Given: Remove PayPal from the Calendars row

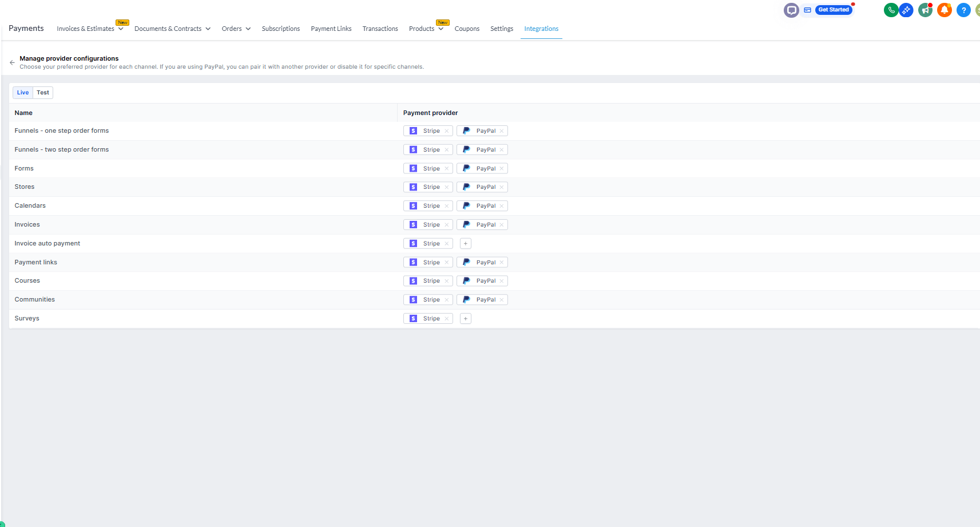Looking at the screenshot, I should pyautogui.click(x=502, y=206).
